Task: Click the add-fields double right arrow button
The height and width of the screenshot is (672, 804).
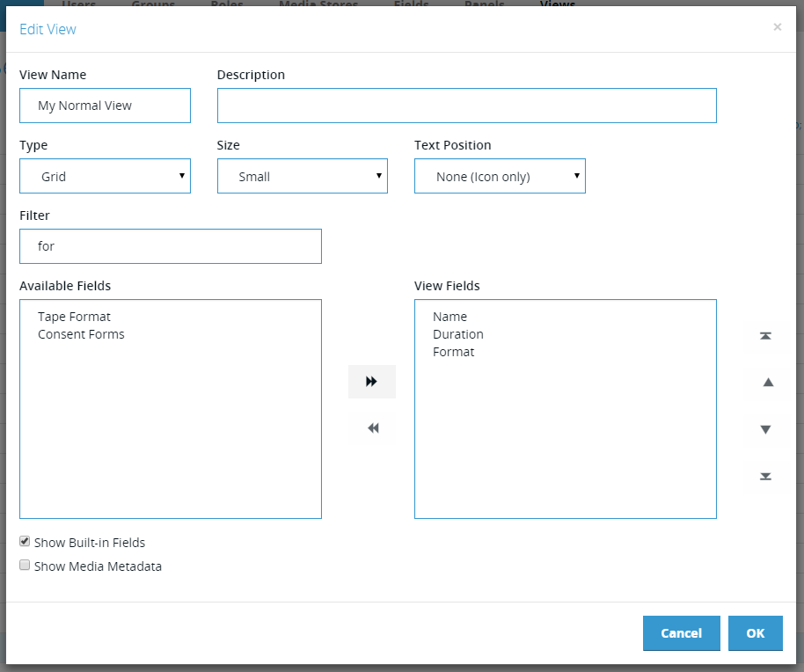Action: tap(372, 382)
